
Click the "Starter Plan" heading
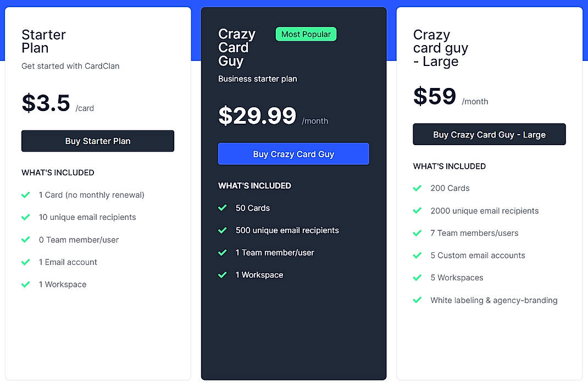pyautogui.click(x=43, y=42)
